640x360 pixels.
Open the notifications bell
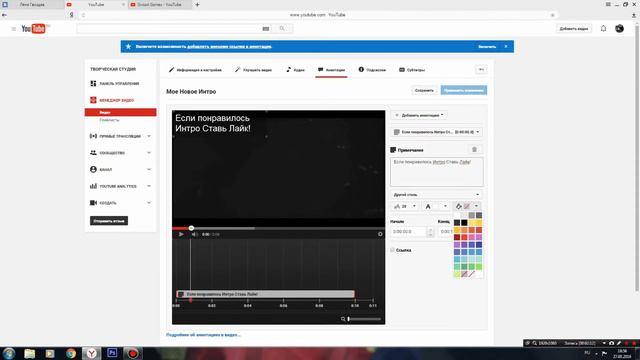[603, 29]
